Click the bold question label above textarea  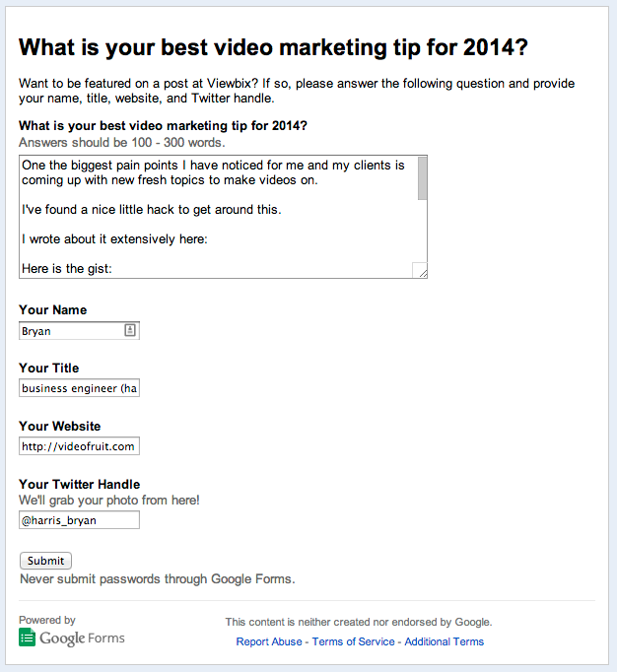tap(163, 125)
